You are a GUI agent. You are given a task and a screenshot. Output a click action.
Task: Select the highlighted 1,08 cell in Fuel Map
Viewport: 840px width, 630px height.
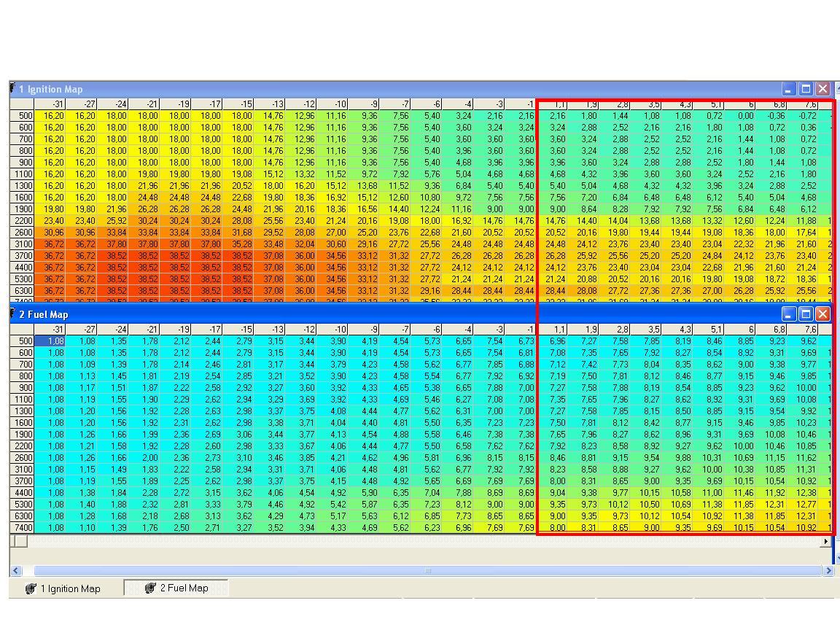tap(56, 341)
